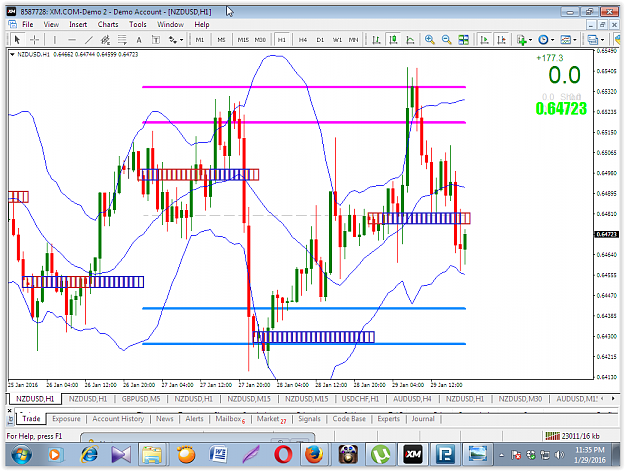Open Firefox from the taskbar

pyautogui.click(x=314, y=455)
